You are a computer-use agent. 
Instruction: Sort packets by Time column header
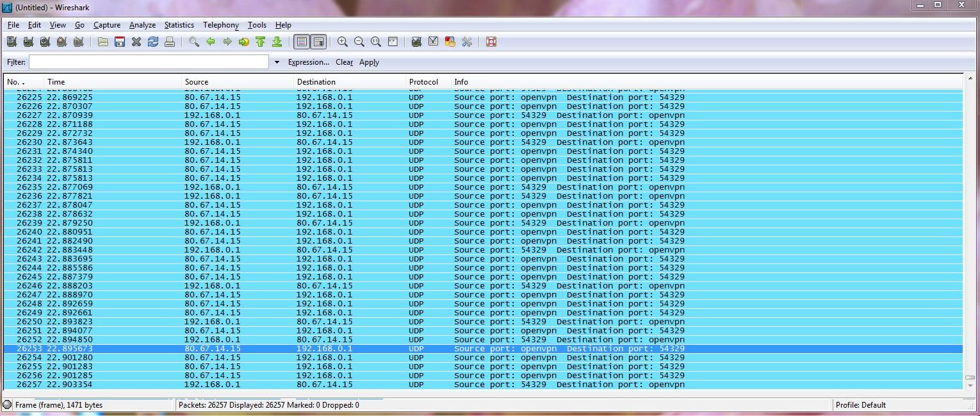[113, 81]
